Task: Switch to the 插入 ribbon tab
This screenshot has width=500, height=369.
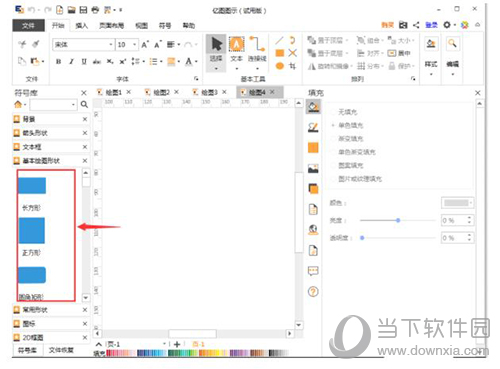Action: [81, 26]
